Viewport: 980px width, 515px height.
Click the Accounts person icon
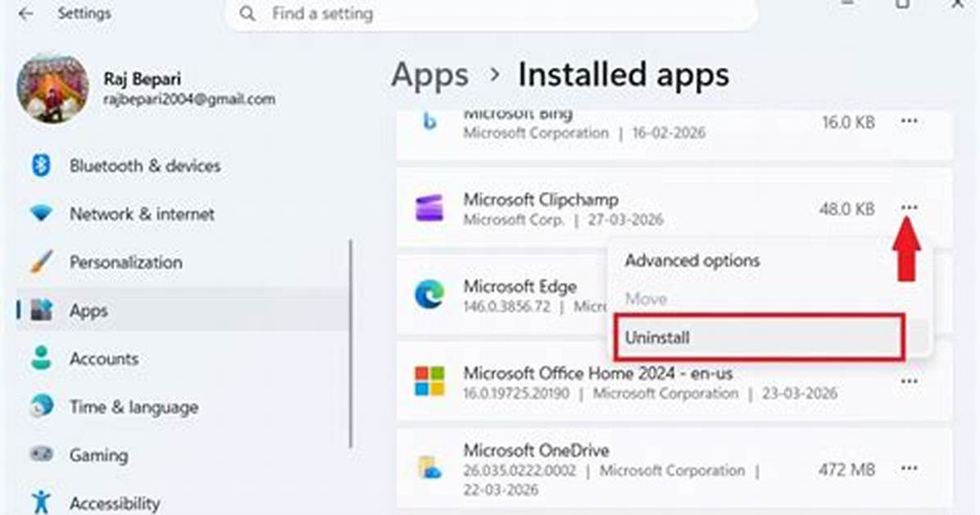tap(41, 358)
